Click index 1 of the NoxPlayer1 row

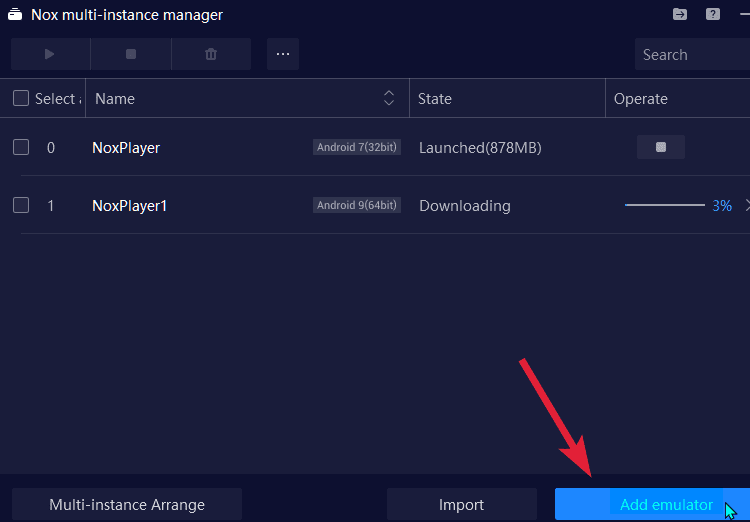(51, 206)
